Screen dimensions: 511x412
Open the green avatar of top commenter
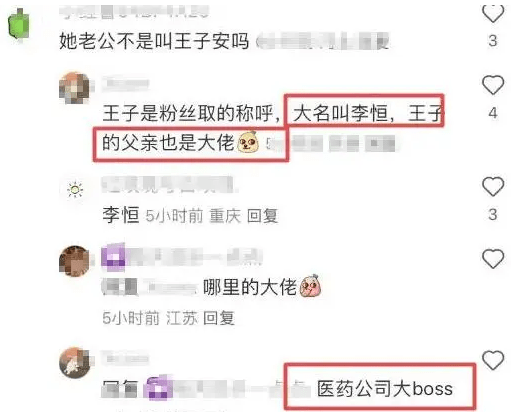(19, 25)
